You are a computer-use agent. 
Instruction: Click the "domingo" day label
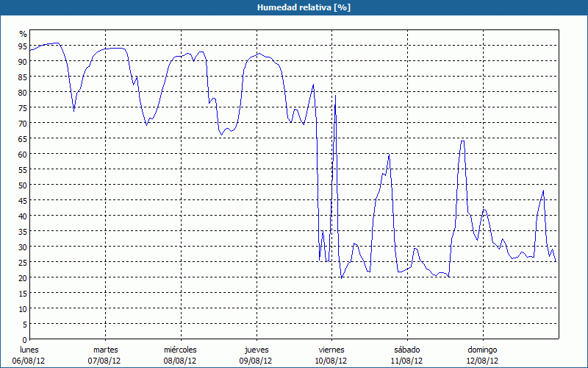(482, 350)
